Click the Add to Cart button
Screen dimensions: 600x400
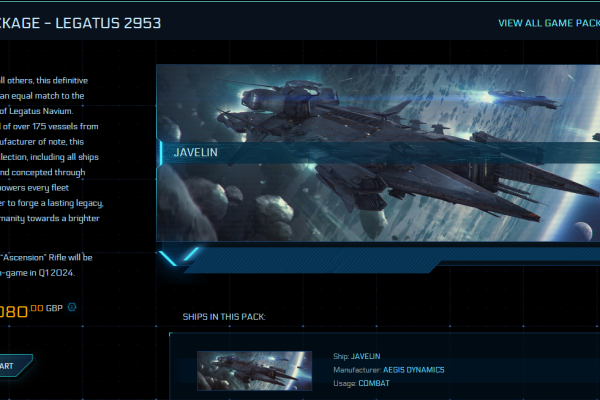point(15,366)
